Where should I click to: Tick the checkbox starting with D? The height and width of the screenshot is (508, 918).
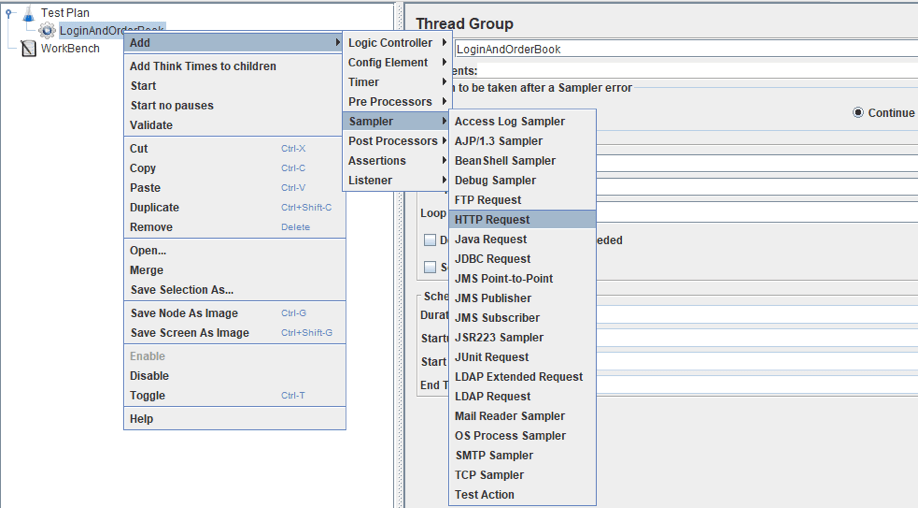(430, 240)
